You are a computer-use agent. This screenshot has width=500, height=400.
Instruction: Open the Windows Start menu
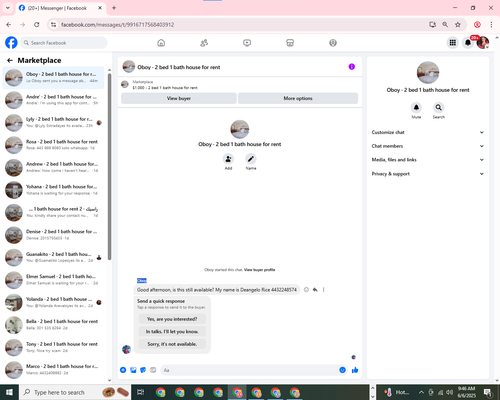9,392
